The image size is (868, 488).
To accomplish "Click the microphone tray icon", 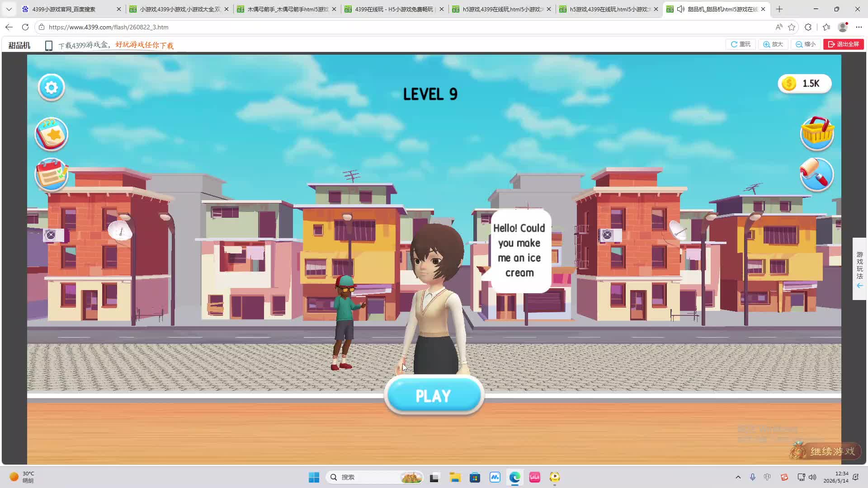I will (x=753, y=477).
